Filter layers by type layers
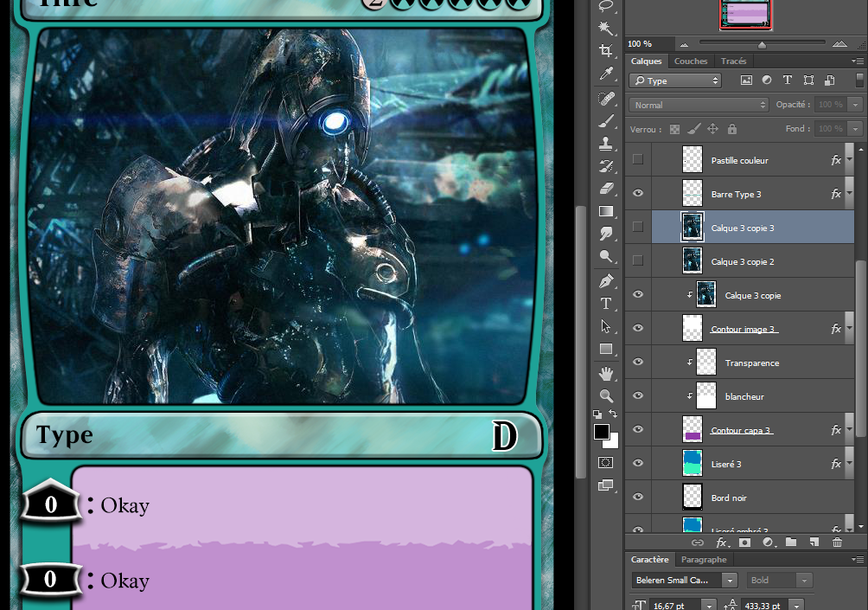868x610 pixels. pyautogui.click(x=788, y=80)
